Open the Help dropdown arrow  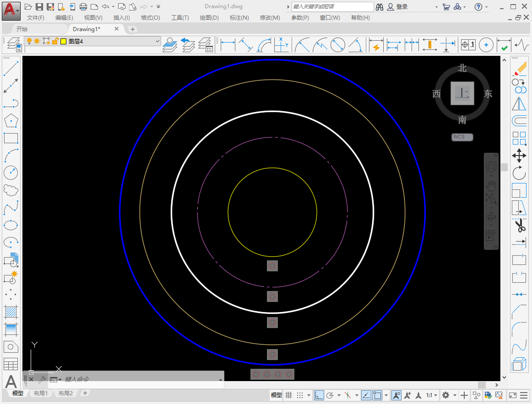(486, 7)
